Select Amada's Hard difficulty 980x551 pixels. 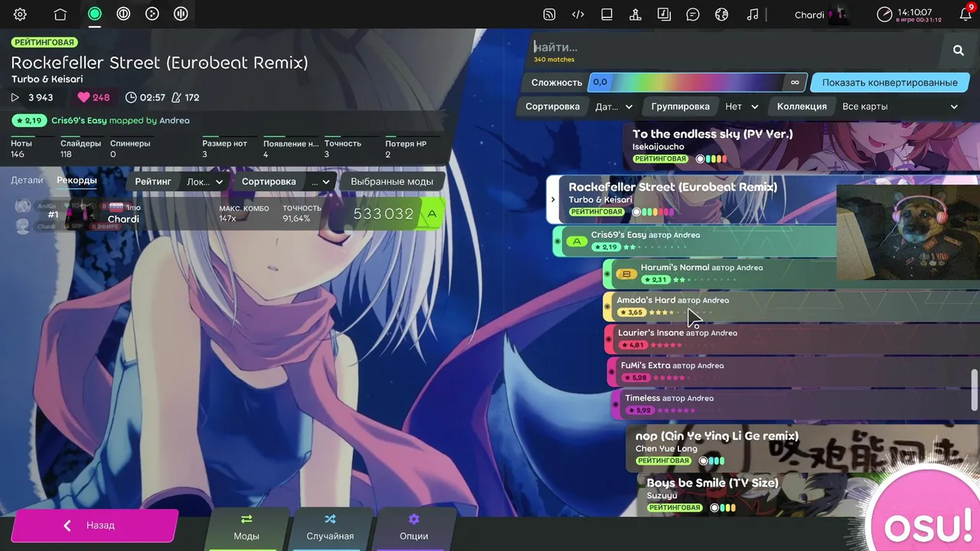[x=790, y=306]
